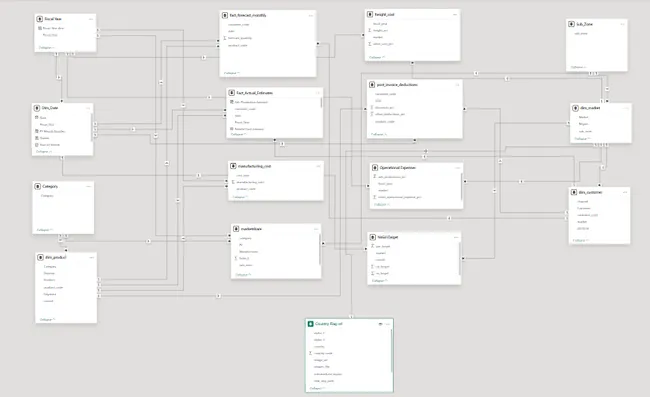650x397 pixels.
Task: Collapse the Category table
Action: click(45, 230)
